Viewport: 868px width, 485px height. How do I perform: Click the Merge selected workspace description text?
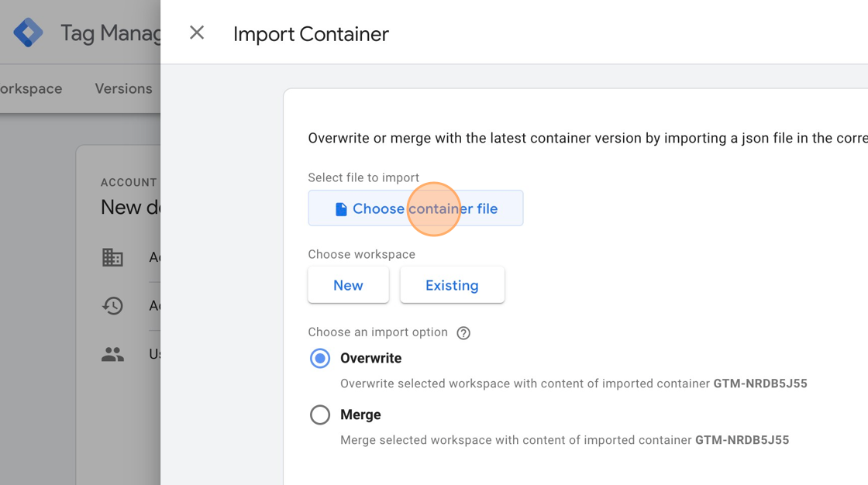coord(565,440)
